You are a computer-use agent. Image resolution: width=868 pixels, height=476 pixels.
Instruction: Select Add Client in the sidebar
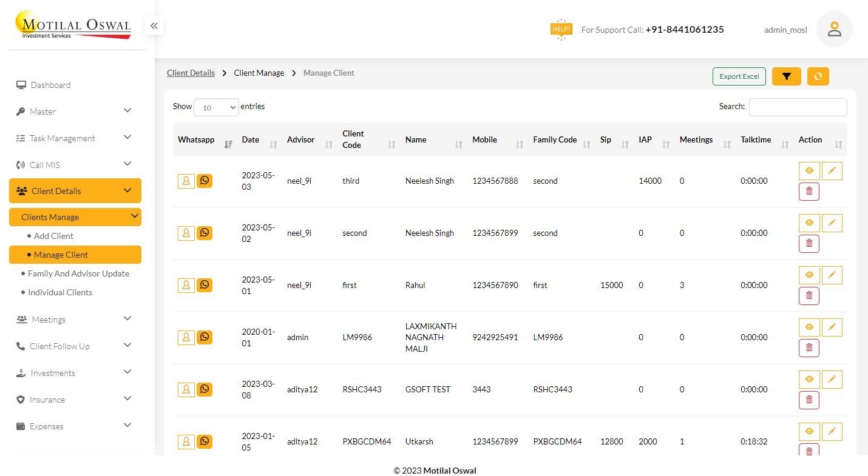point(53,236)
